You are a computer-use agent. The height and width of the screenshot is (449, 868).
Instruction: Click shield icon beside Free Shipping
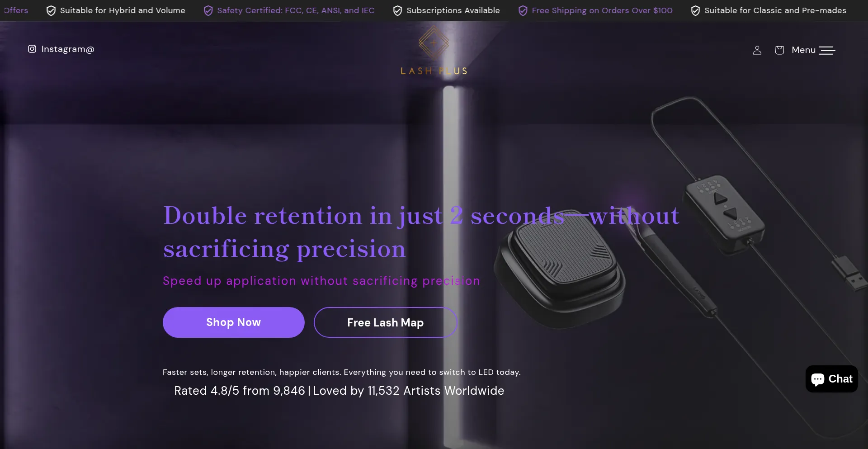[523, 10]
